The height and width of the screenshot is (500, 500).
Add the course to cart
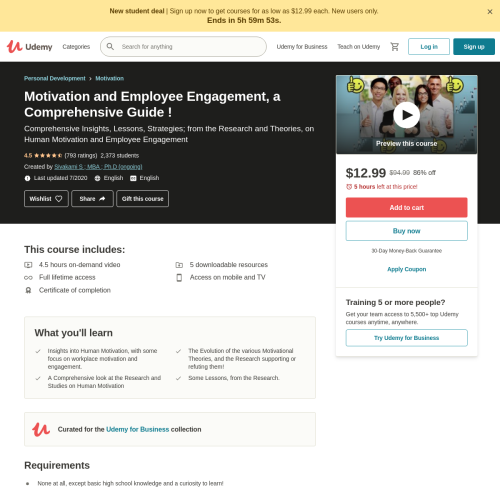point(407,207)
